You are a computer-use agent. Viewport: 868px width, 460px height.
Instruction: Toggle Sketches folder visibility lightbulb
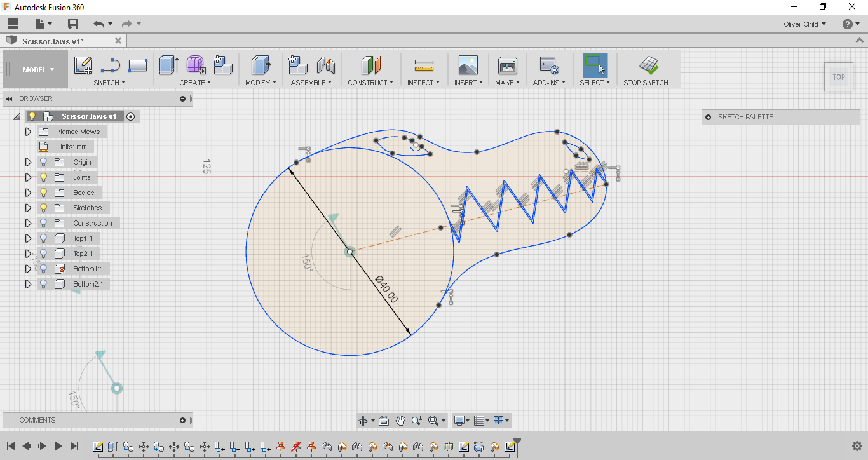tap(43, 208)
